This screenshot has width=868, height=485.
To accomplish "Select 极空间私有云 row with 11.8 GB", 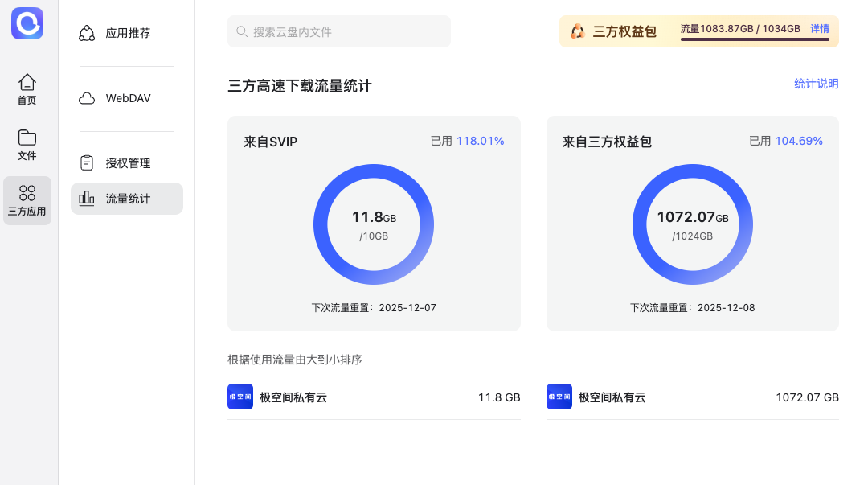I will 374,397.
